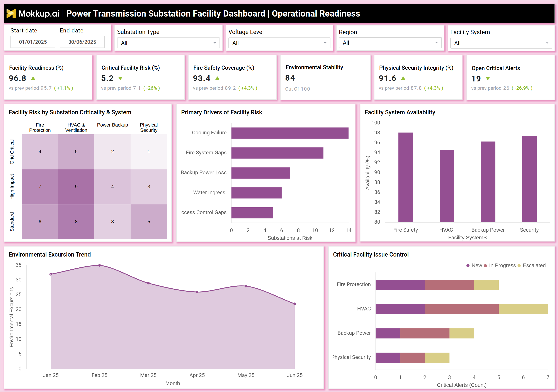Viewport: 558px width, 392px height.
Task: Click the Fire System Gaps bar
Action: coord(277,153)
